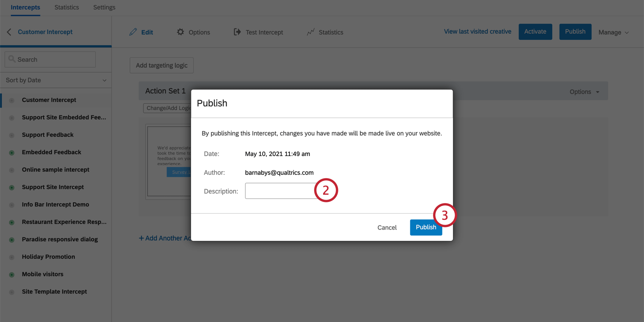This screenshot has height=322, width=644.
Task: Click the Activate button
Action: 535,31
